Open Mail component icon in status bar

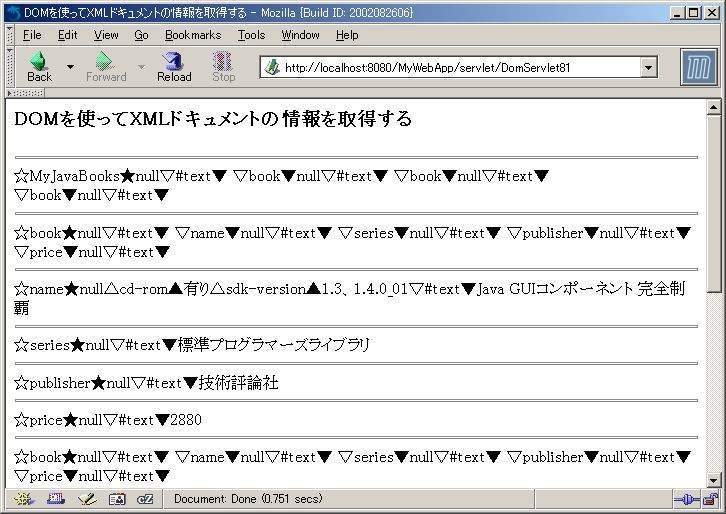[55, 499]
